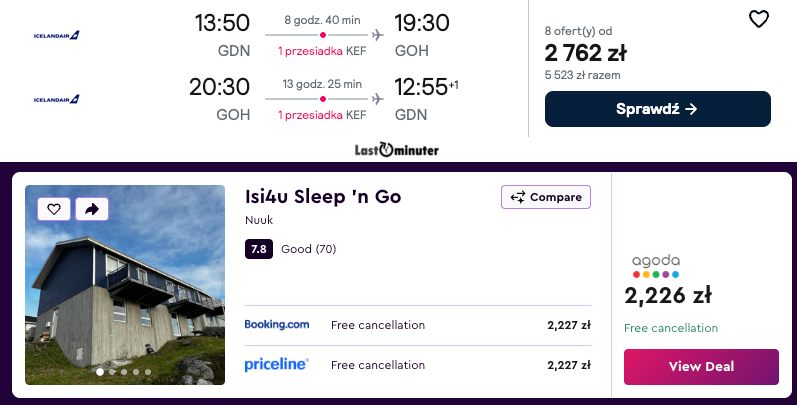Favorite the Isi4u hotel with heart icon
Image resolution: width=797 pixels, height=405 pixels.
[54, 209]
